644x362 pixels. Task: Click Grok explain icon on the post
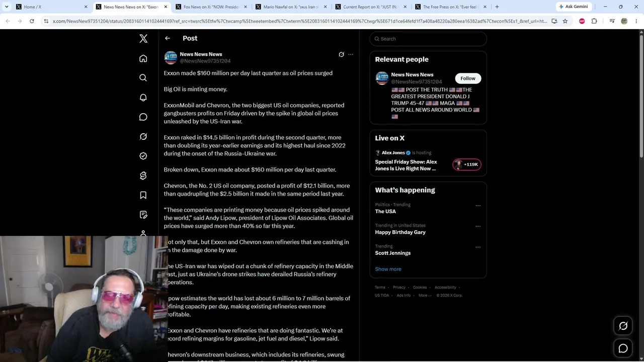(x=341, y=54)
